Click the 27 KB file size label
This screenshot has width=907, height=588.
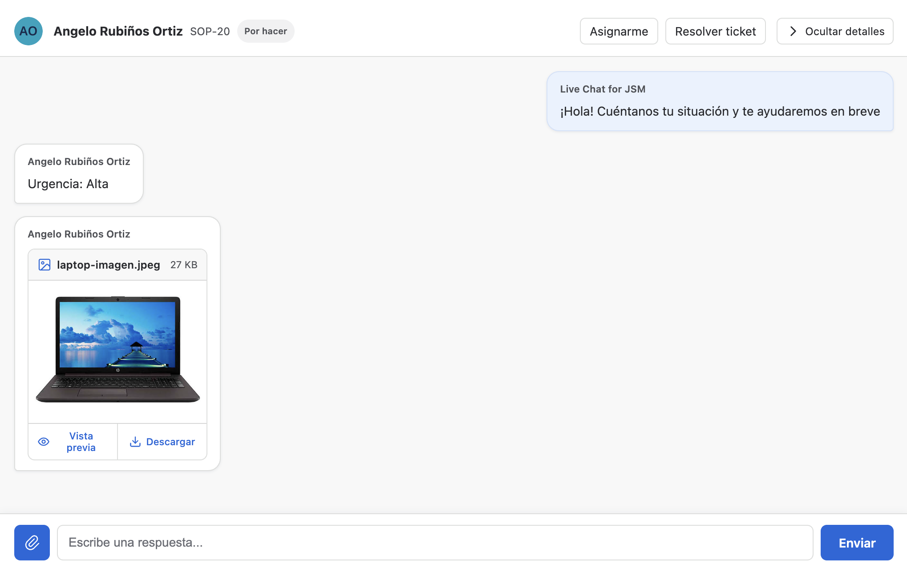click(184, 265)
